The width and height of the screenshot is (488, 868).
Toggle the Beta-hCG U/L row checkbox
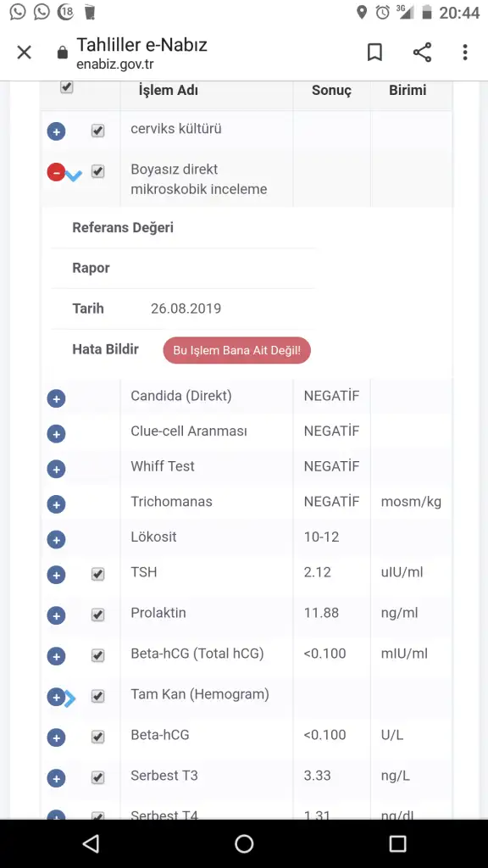coord(98,737)
